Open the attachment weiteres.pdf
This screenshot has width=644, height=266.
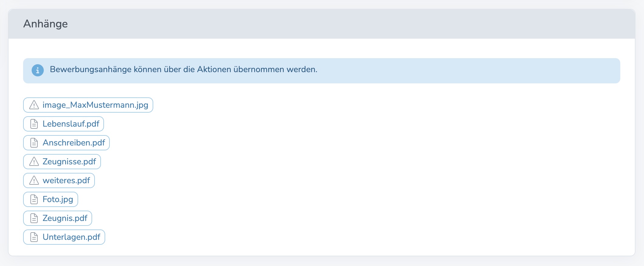pyautogui.click(x=66, y=180)
